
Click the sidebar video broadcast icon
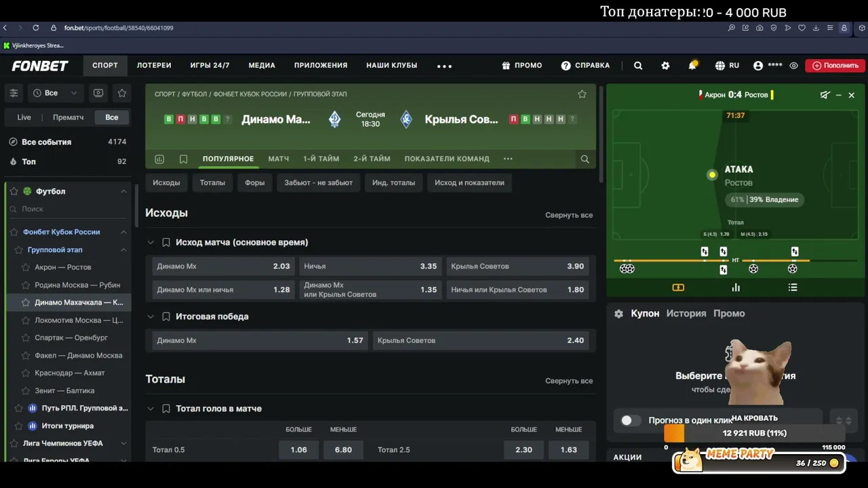coord(98,93)
